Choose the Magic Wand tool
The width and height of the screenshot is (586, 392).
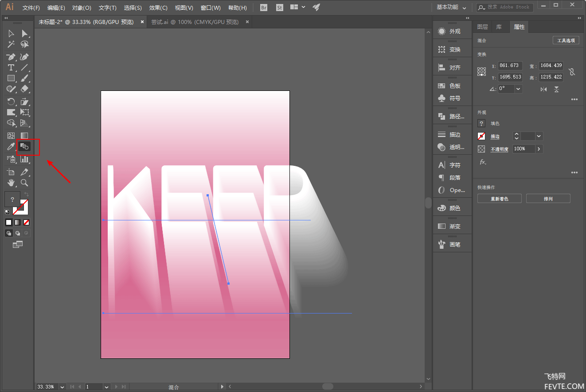tap(11, 44)
